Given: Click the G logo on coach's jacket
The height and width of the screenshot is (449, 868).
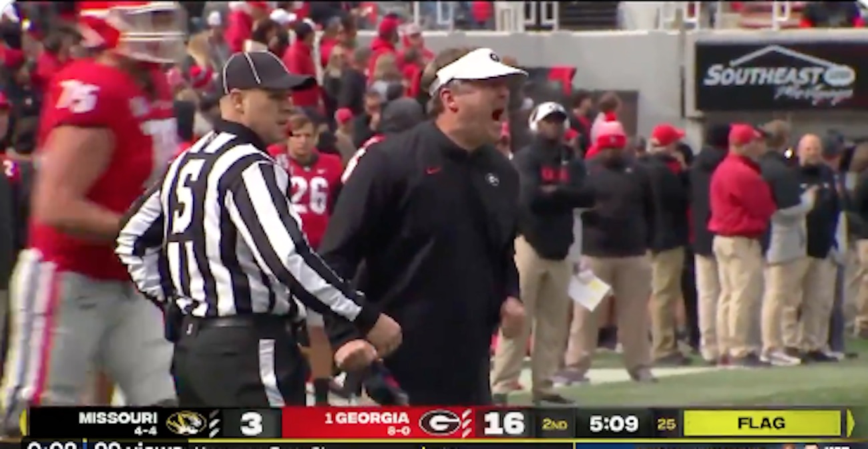Looking at the screenshot, I should (491, 179).
